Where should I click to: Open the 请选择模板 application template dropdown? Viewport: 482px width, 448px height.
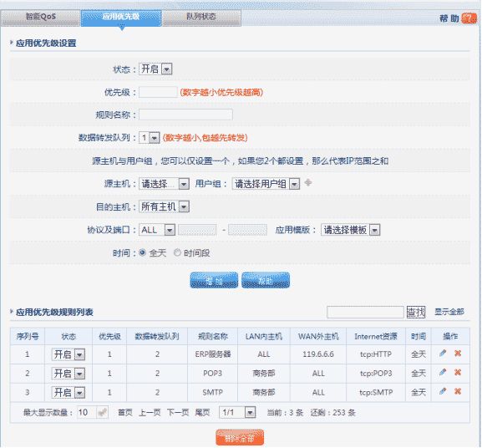pyautogui.click(x=351, y=230)
